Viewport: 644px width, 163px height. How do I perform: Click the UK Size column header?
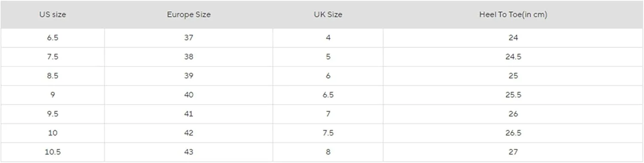click(328, 15)
